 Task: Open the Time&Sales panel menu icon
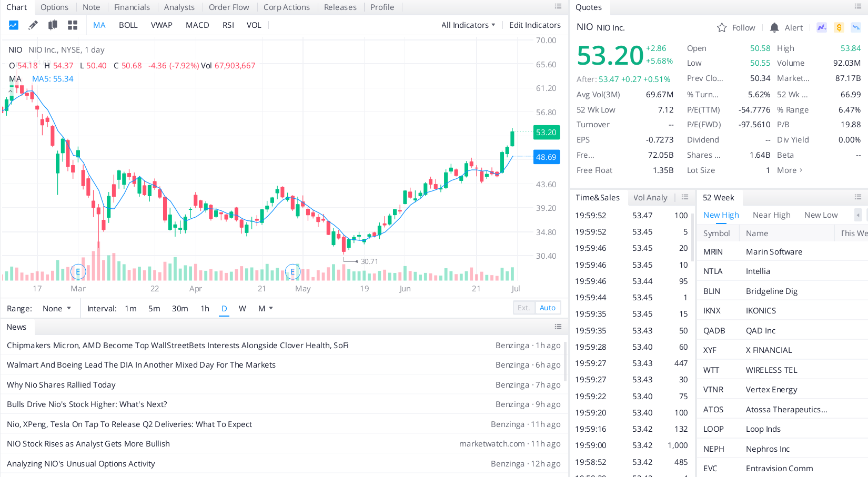point(685,197)
